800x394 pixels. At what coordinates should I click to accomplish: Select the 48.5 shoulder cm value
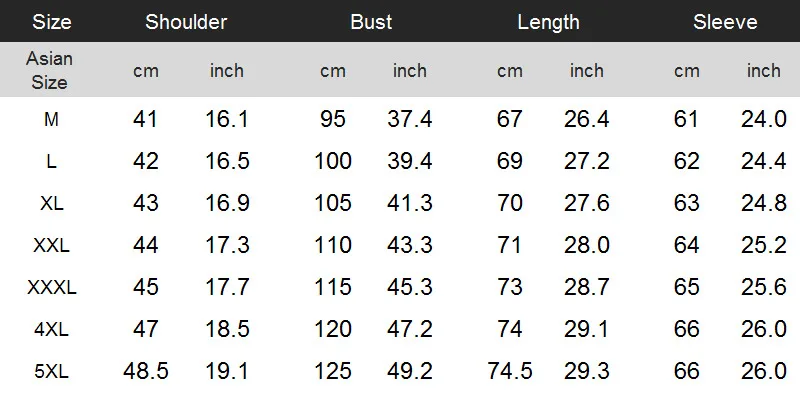pyautogui.click(x=146, y=371)
